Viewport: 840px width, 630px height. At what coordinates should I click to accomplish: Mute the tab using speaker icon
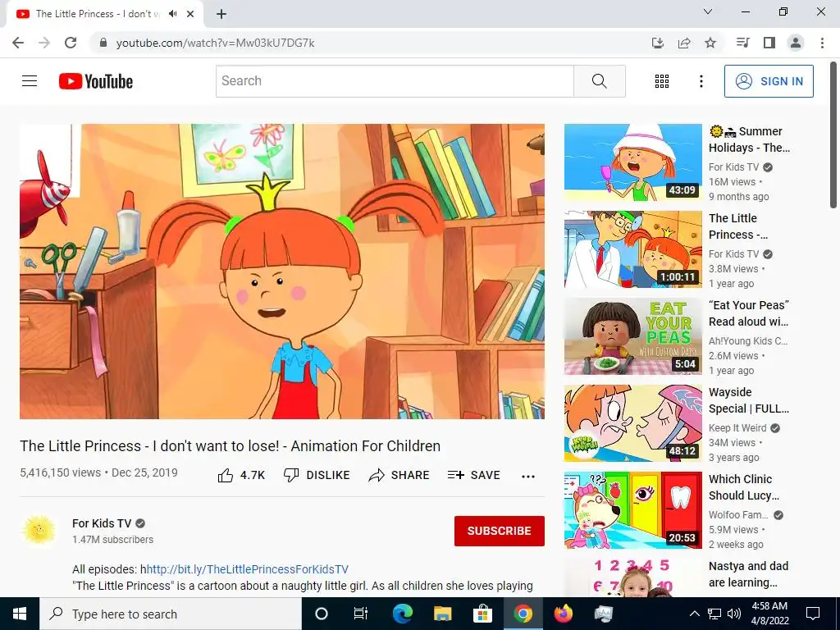[x=172, y=14]
